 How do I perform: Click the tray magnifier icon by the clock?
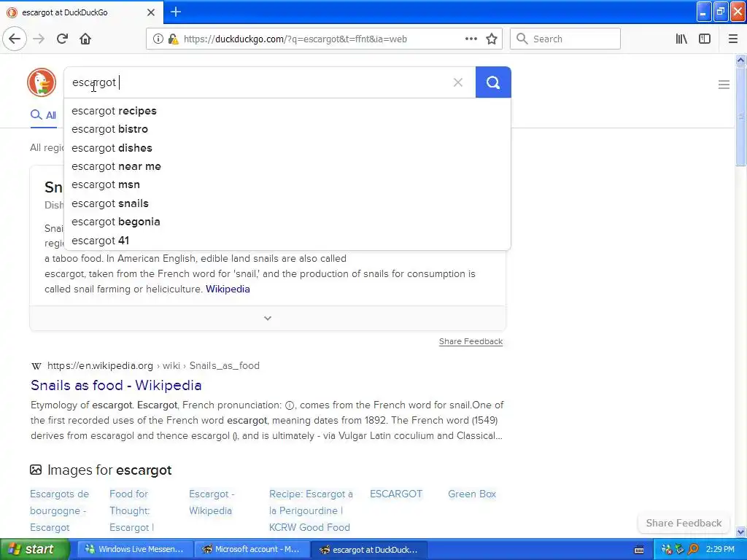(693, 550)
